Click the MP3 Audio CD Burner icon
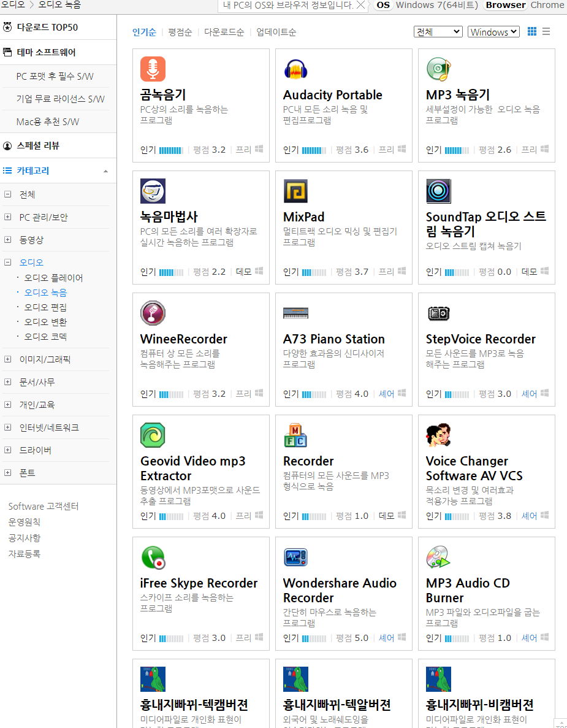The width and height of the screenshot is (567, 728). (x=438, y=557)
